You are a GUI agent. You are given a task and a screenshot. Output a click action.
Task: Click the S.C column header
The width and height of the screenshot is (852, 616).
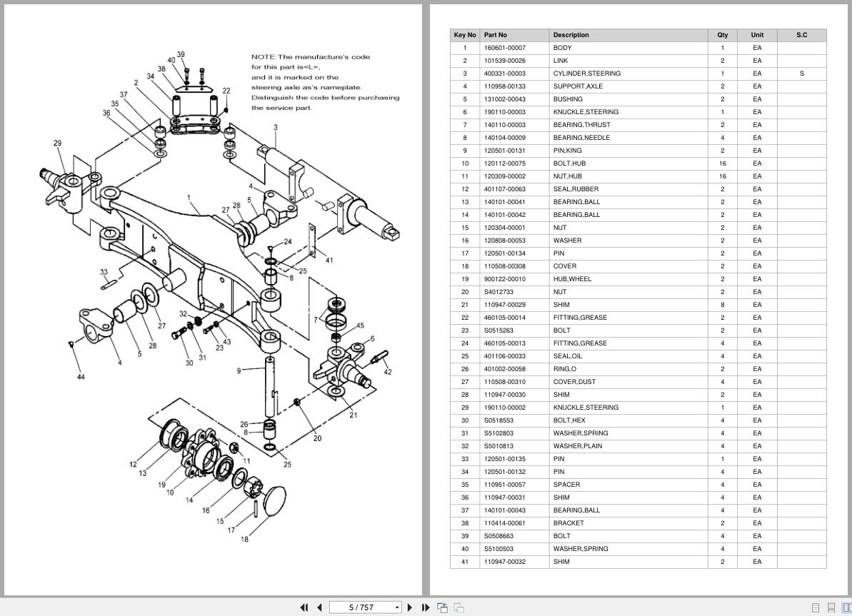click(801, 35)
